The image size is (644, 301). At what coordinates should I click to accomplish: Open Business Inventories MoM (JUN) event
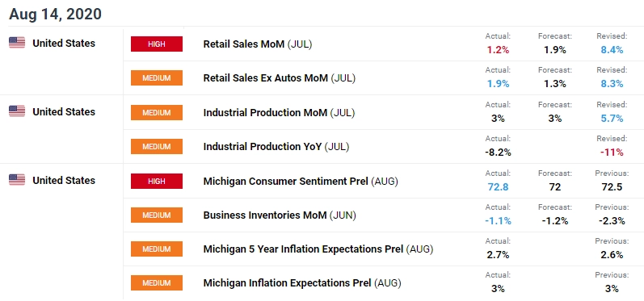(280, 215)
